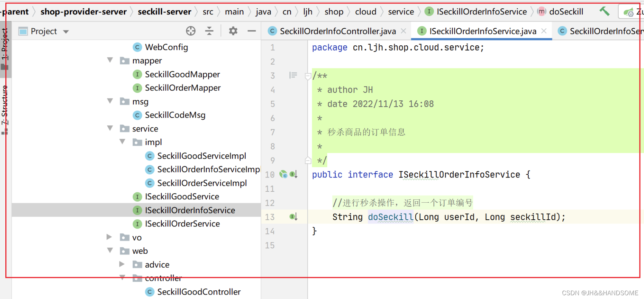644x299 pixels.
Task: Click the advice folder icon
Action: coord(137,265)
